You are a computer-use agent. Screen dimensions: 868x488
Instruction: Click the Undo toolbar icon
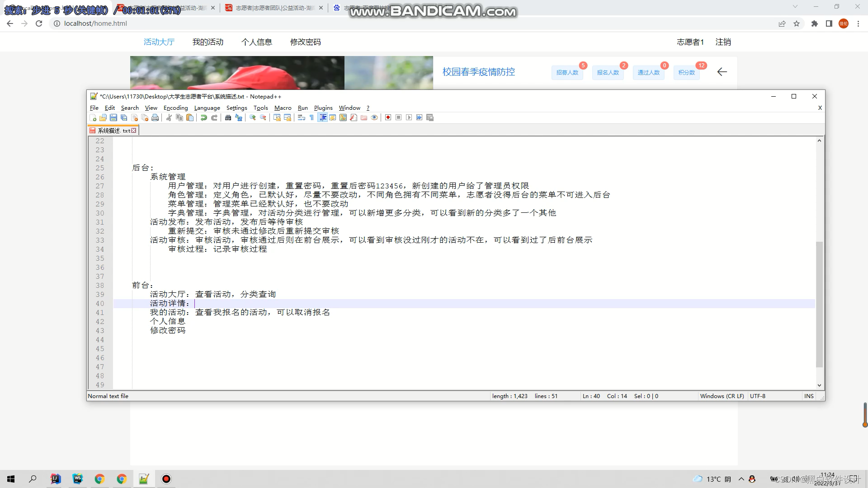(204, 117)
